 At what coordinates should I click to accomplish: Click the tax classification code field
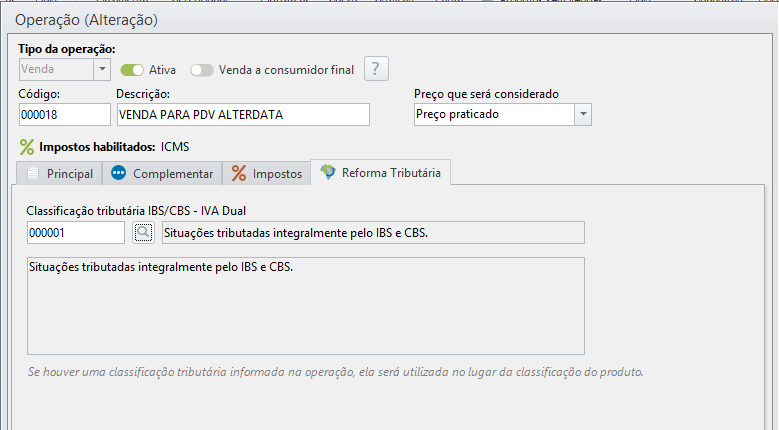coord(75,233)
